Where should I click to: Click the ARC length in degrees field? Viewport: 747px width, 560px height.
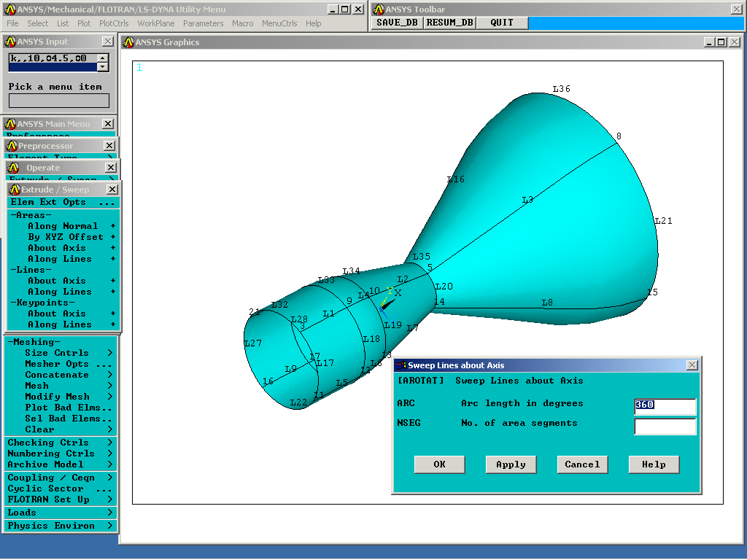pos(665,406)
